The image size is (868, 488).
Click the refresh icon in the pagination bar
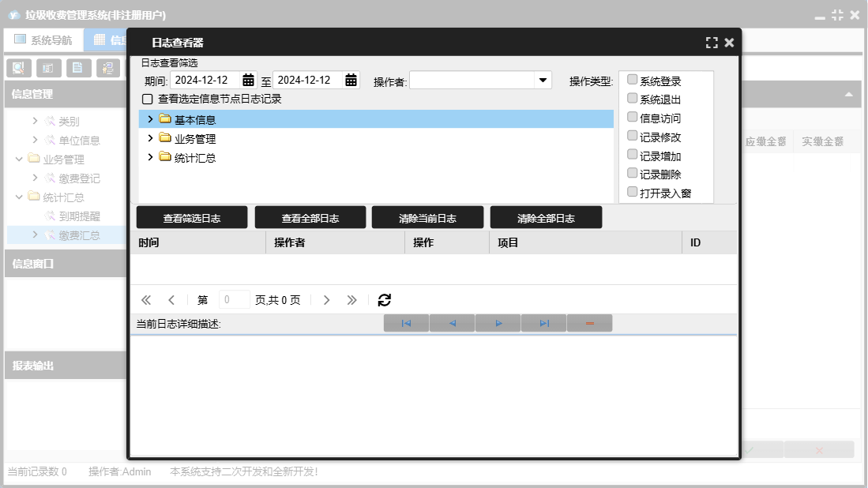385,300
